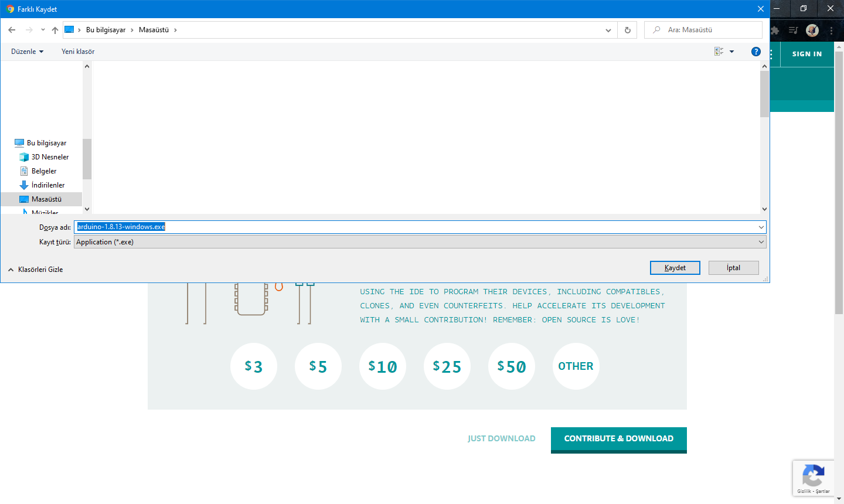
Task: Open the address bar history dropdown
Action: [x=608, y=30]
